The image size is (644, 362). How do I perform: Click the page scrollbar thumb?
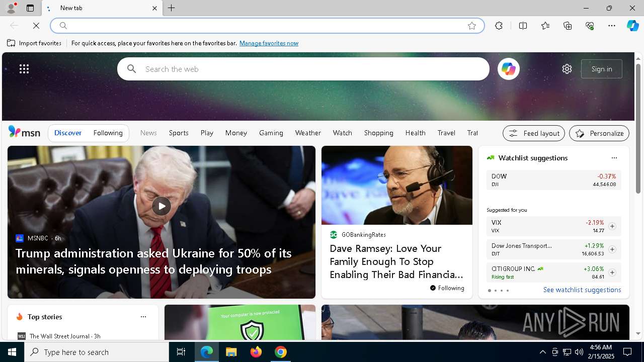tap(638, 128)
